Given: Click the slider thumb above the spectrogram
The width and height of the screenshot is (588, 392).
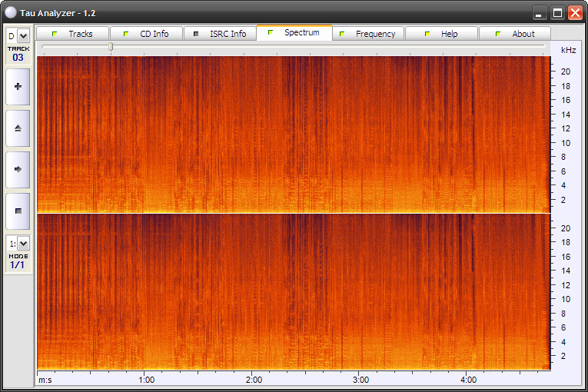Looking at the screenshot, I should pos(111,47).
